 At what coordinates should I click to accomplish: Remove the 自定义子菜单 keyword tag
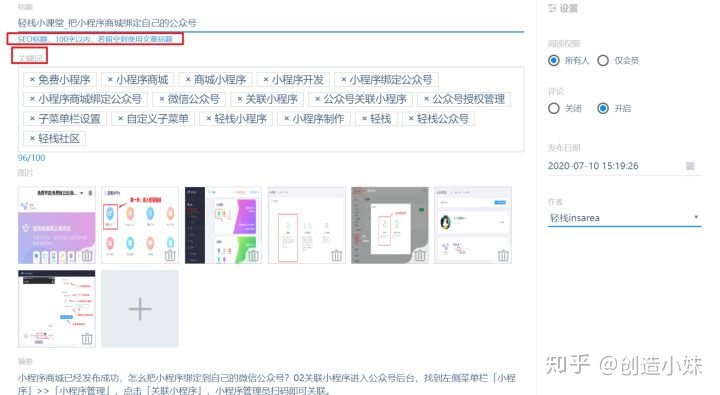(x=120, y=118)
